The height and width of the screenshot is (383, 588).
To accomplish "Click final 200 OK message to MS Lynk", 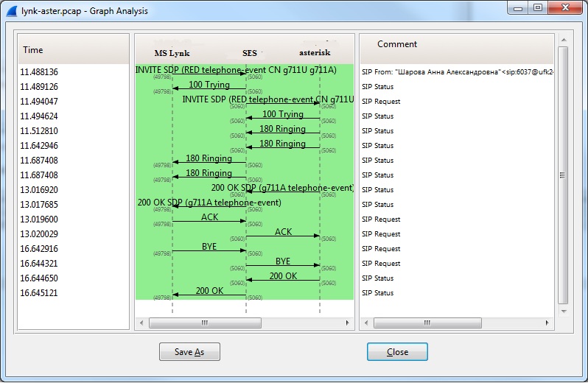I will pos(209,291).
